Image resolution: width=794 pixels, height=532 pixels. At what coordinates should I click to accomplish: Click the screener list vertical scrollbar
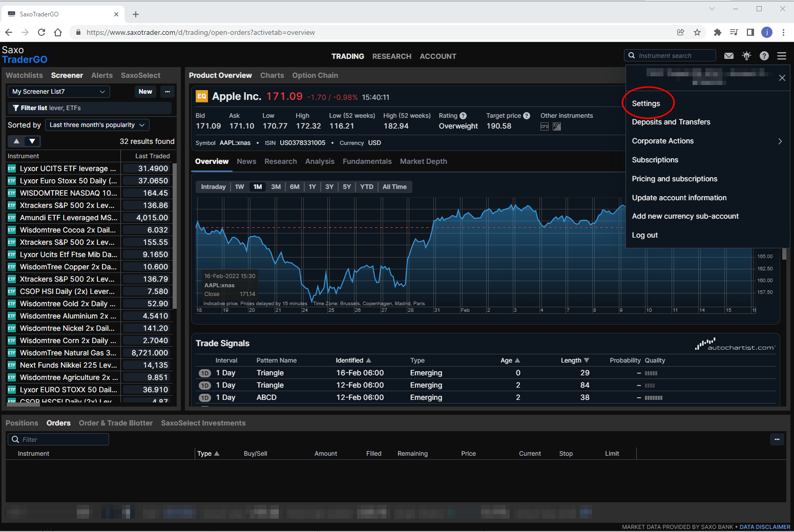click(x=174, y=236)
